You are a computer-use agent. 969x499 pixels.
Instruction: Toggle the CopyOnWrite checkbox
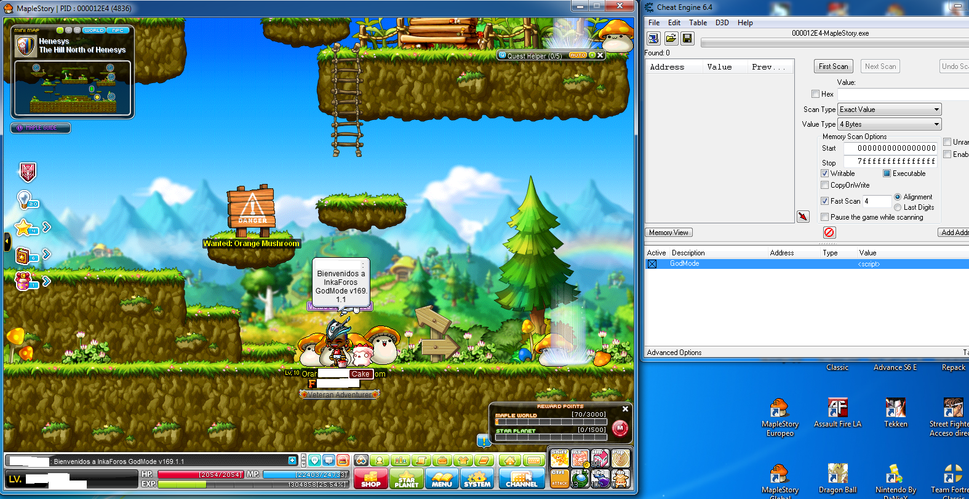[824, 185]
